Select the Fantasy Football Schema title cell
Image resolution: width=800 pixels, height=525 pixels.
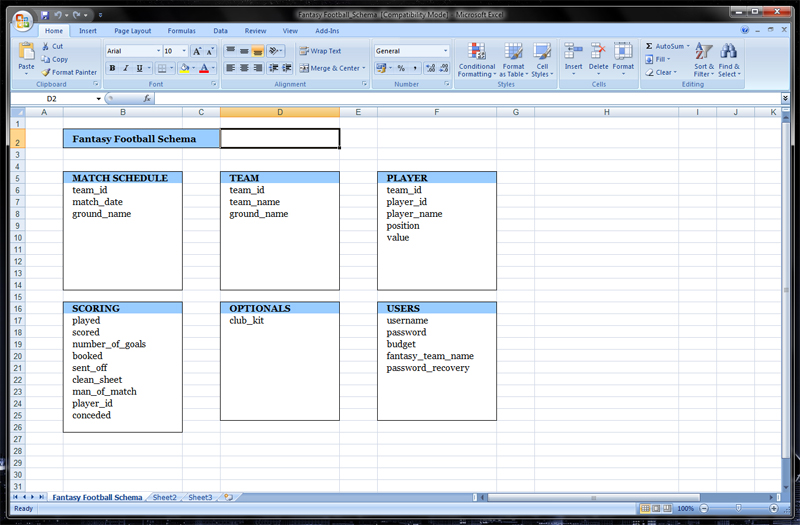coord(141,138)
